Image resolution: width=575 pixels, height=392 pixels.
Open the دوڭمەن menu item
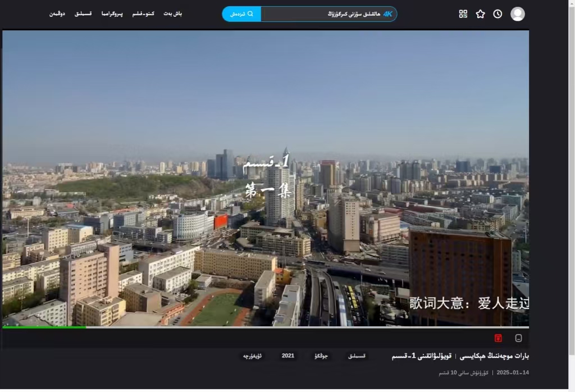[x=57, y=13]
